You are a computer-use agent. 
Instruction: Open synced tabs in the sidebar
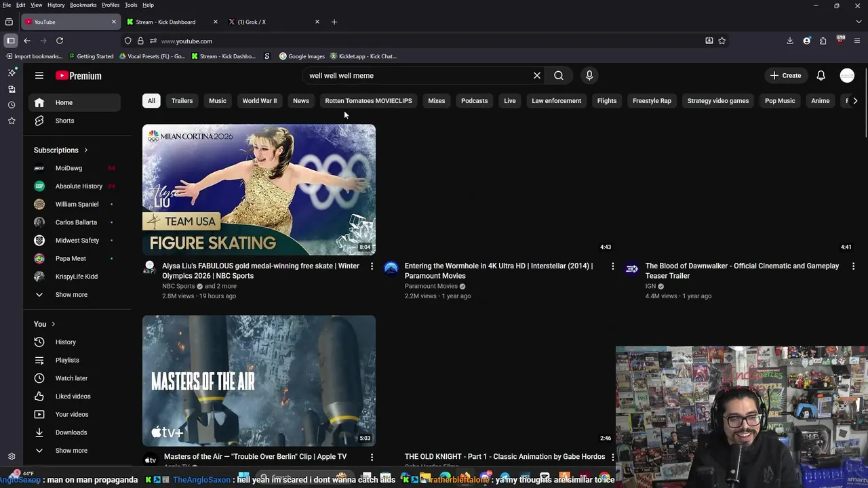[12, 89]
